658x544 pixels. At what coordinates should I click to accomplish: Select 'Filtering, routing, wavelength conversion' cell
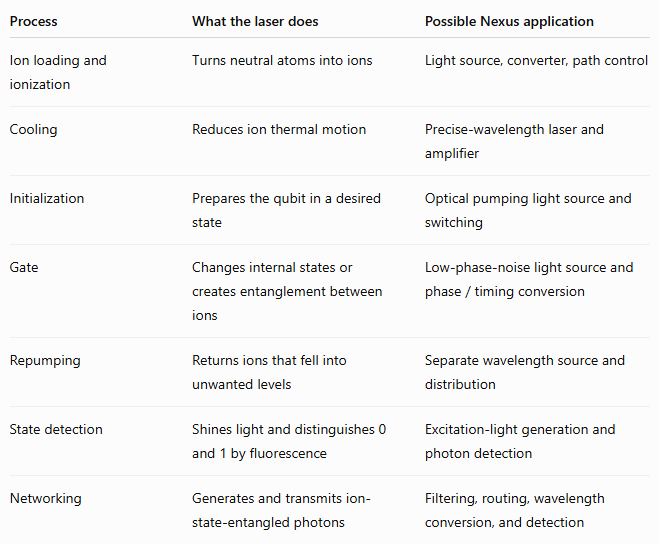click(514, 510)
